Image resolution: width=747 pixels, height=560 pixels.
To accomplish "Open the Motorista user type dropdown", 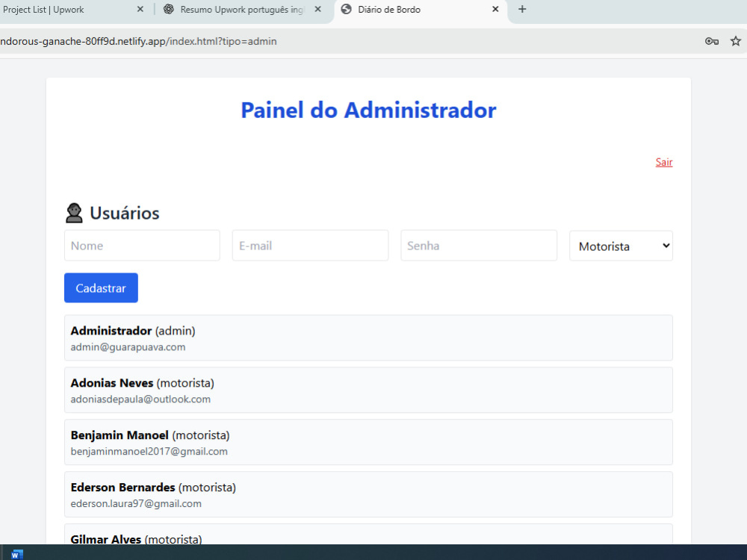I will coord(621,246).
